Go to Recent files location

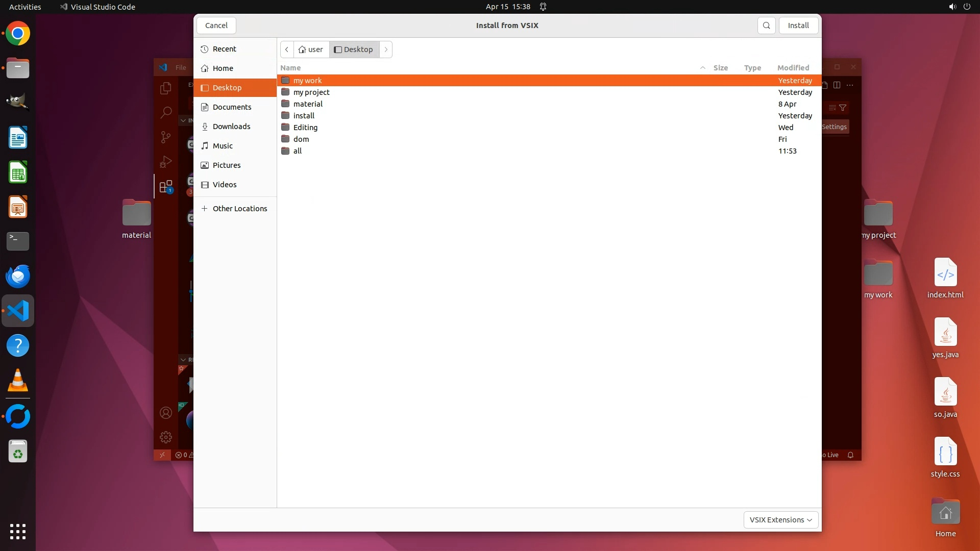pyautogui.click(x=224, y=49)
